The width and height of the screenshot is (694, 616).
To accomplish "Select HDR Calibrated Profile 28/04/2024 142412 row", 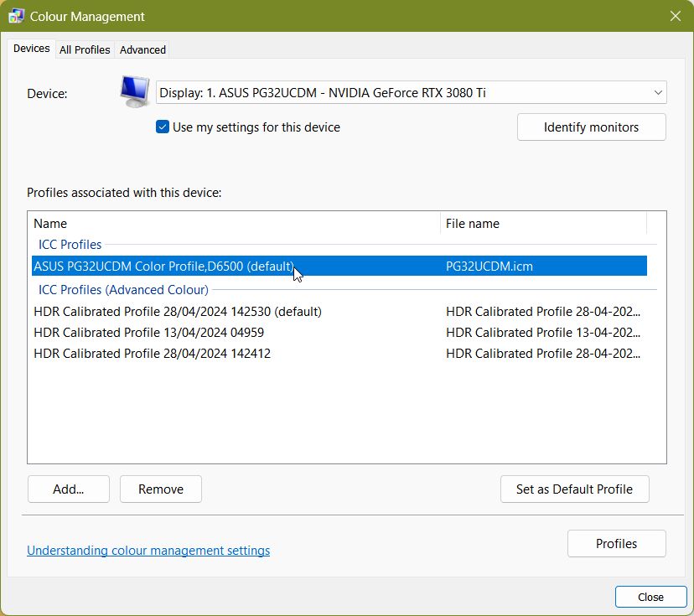I will 339,354.
